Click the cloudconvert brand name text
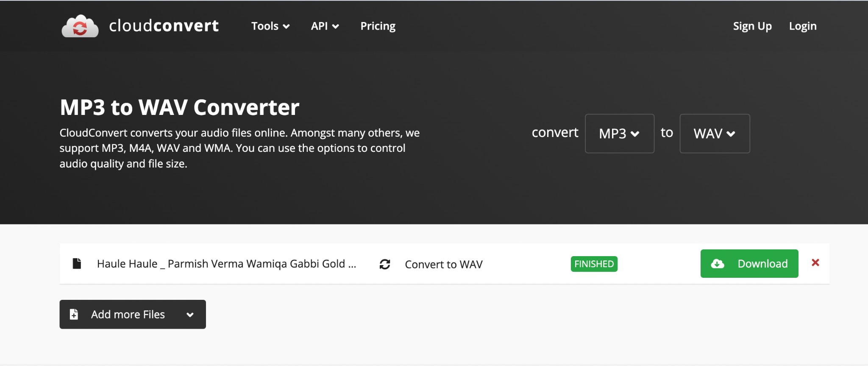Image resolution: width=868 pixels, height=366 pixels. (164, 26)
